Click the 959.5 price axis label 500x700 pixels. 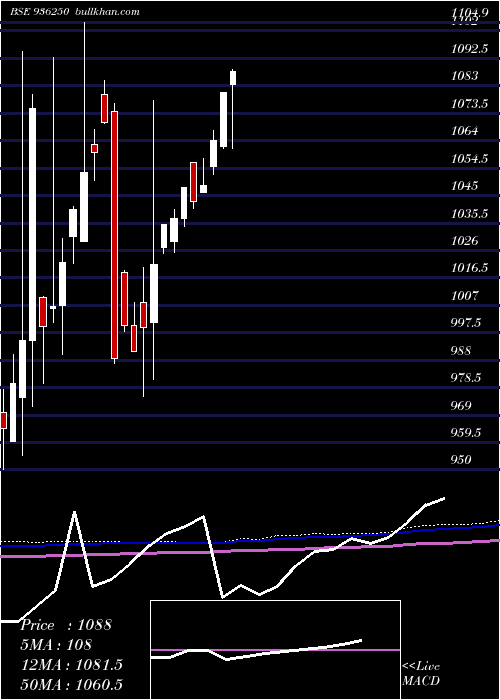coord(466,433)
